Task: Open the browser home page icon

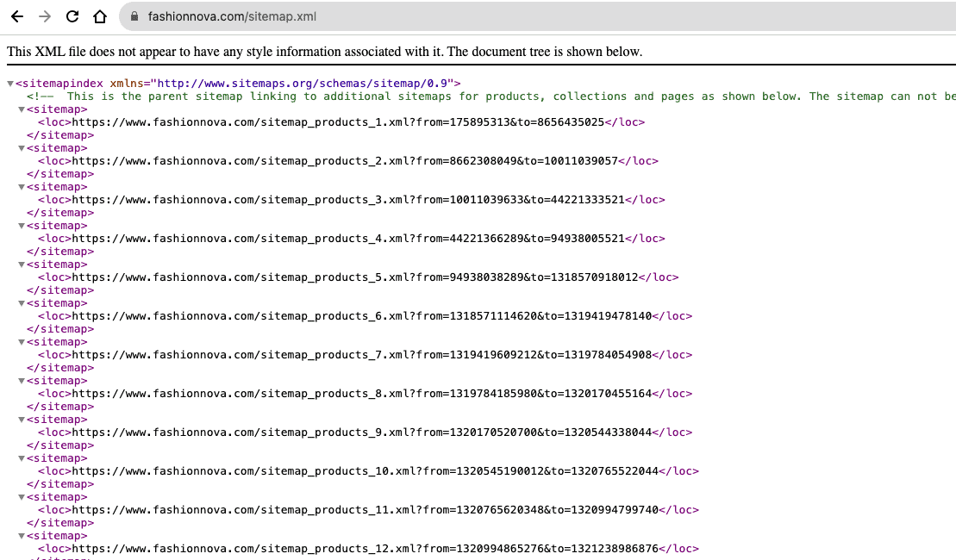Action: pos(100,16)
